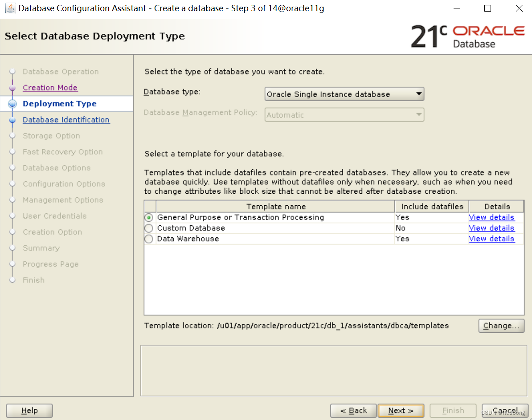Select the Data Warehouse radio button

tap(149, 239)
